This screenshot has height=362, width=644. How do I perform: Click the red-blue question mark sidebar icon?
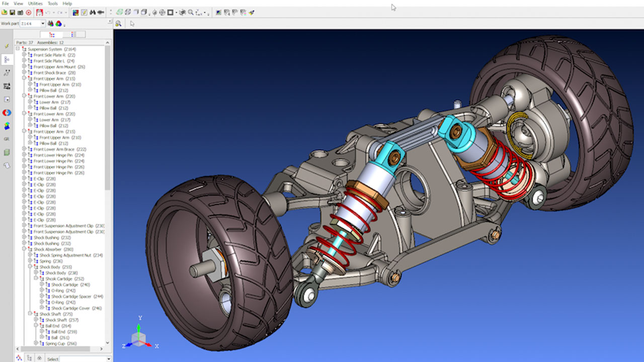pyautogui.click(x=7, y=113)
